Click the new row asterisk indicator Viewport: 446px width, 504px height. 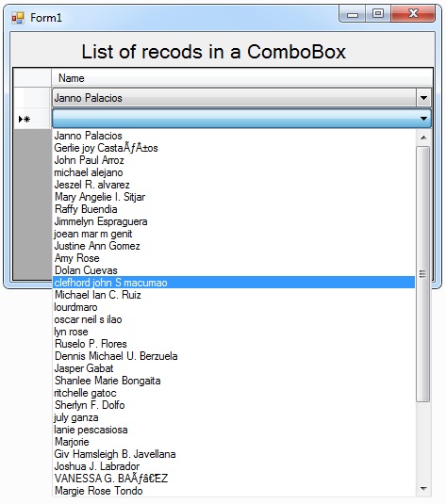coord(25,120)
